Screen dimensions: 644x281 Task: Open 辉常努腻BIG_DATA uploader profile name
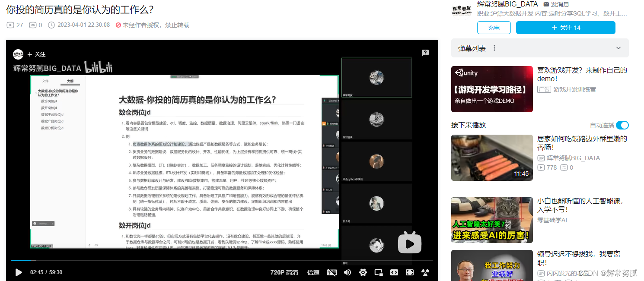click(507, 4)
